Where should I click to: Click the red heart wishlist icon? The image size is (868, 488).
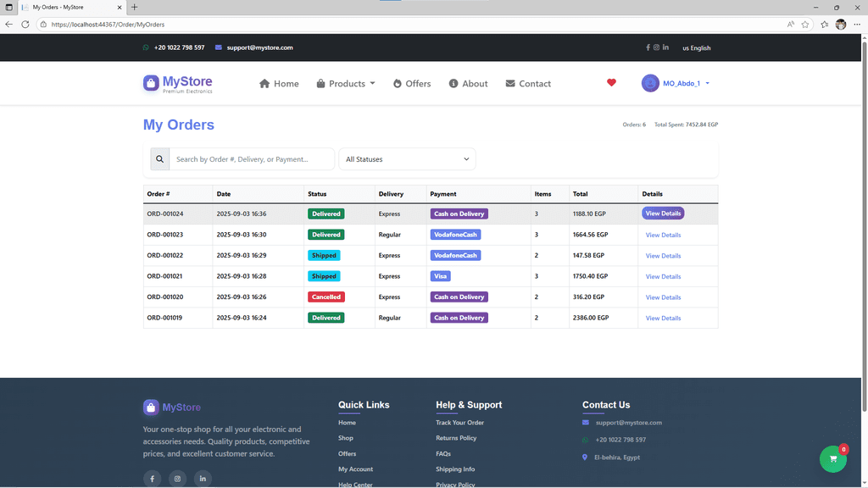coord(611,83)
